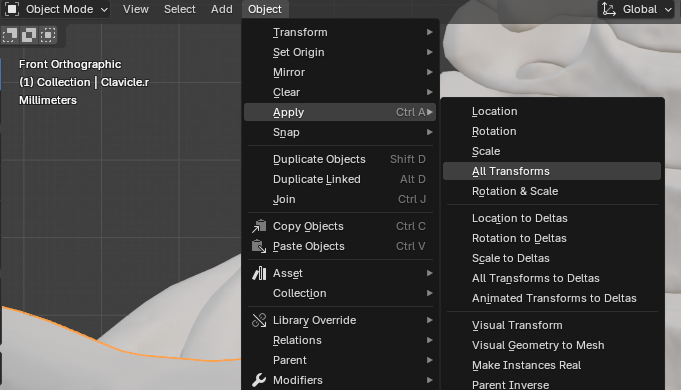Apply Visual Geometry to Mesh

coord(552,345)
